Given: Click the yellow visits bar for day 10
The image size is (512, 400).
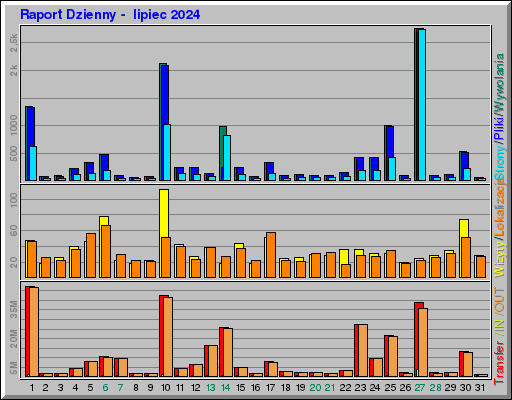Looking at the screenshot, I should 164,213.
